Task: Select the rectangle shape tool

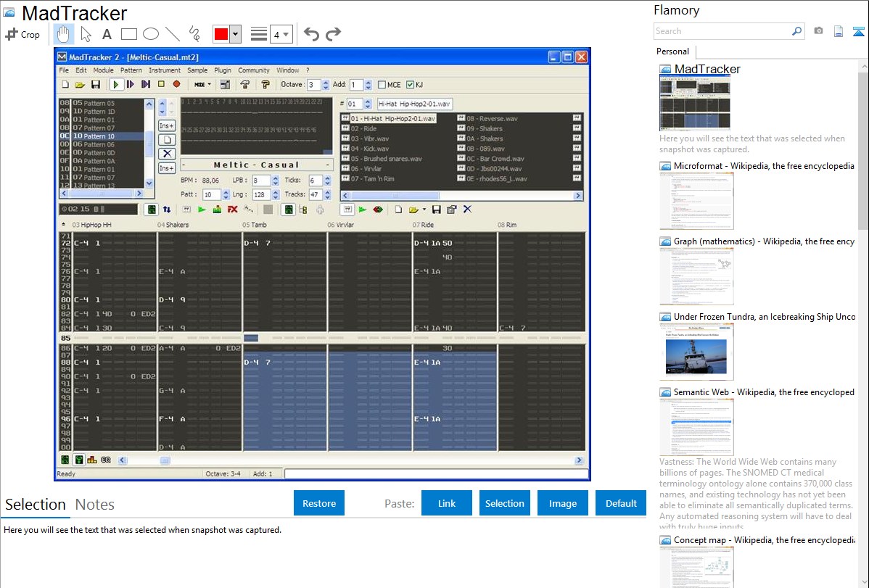Action: pyautogui.click(x=128, y=34)
